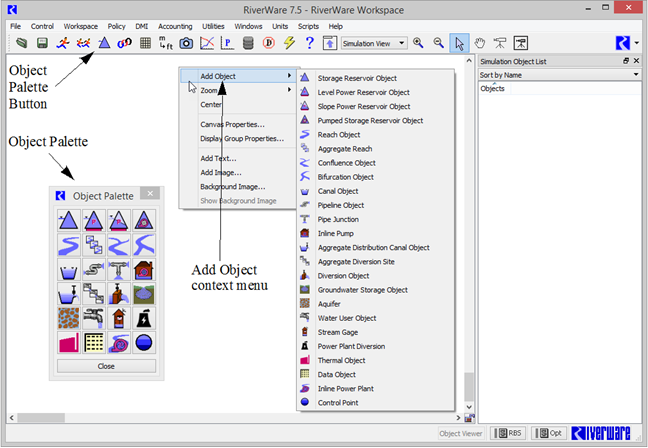Click the Object Palette toolbar button
Image resolution: width=648 pixels, height=448 pixels.
pyautogui.click(x=104, y=43)
